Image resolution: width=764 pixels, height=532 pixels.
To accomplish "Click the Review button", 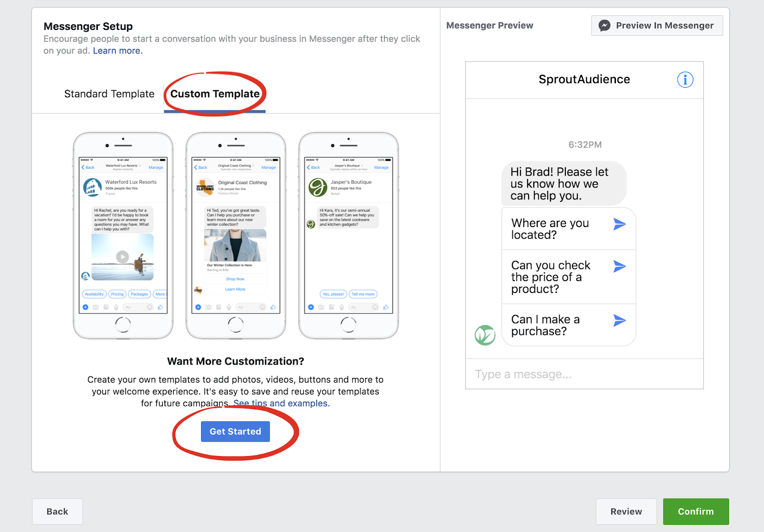I will [x=626, y=511].
